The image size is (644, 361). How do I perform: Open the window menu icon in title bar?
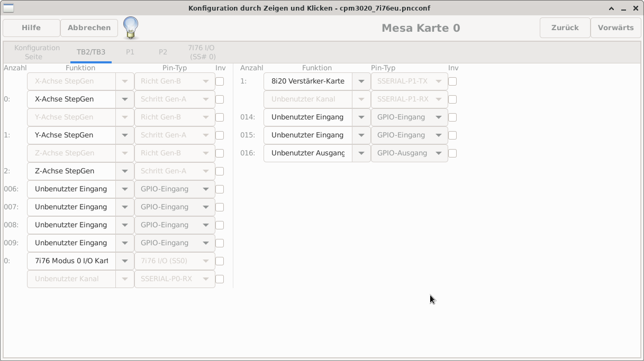pos(8,8)
